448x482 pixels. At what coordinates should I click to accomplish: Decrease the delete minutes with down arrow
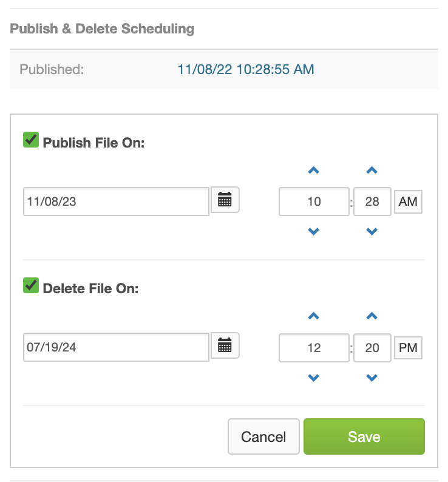372,378
